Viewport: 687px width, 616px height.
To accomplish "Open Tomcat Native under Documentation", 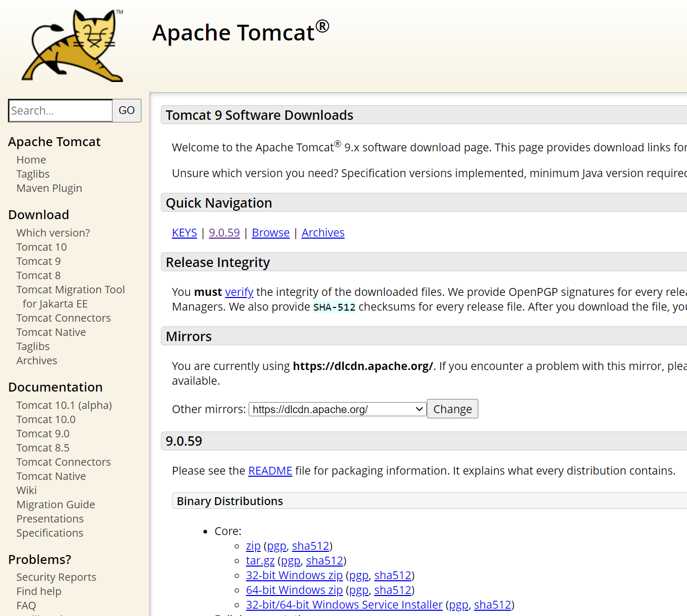I will (51, 476).
